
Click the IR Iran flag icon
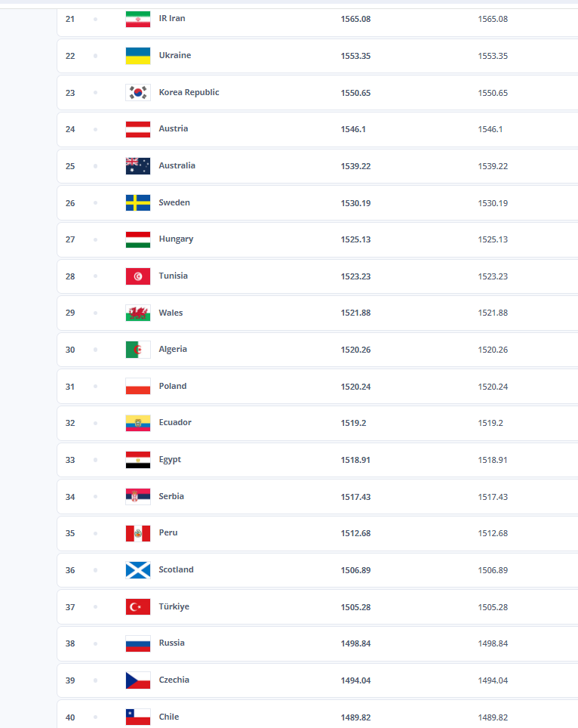click(137, 19)
